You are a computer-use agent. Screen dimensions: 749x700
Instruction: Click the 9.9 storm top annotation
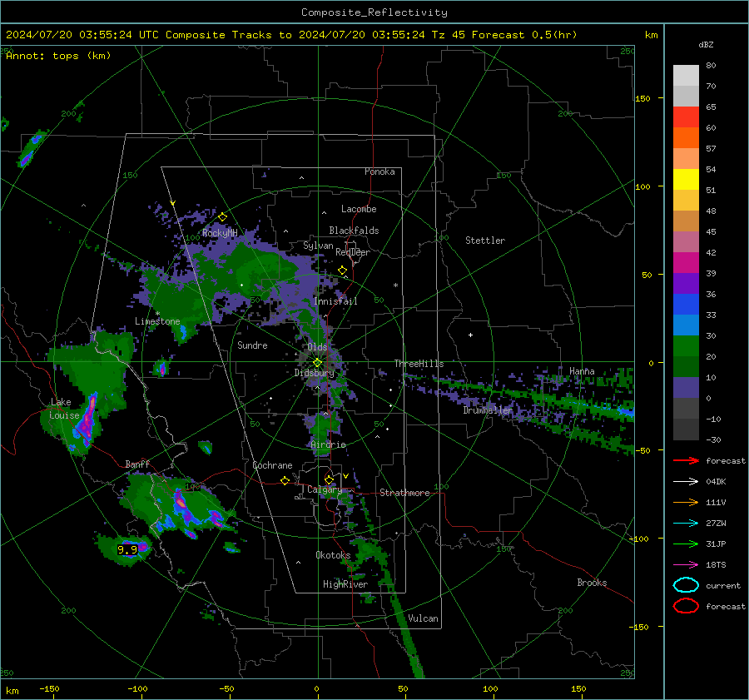(x=127, y=549)
